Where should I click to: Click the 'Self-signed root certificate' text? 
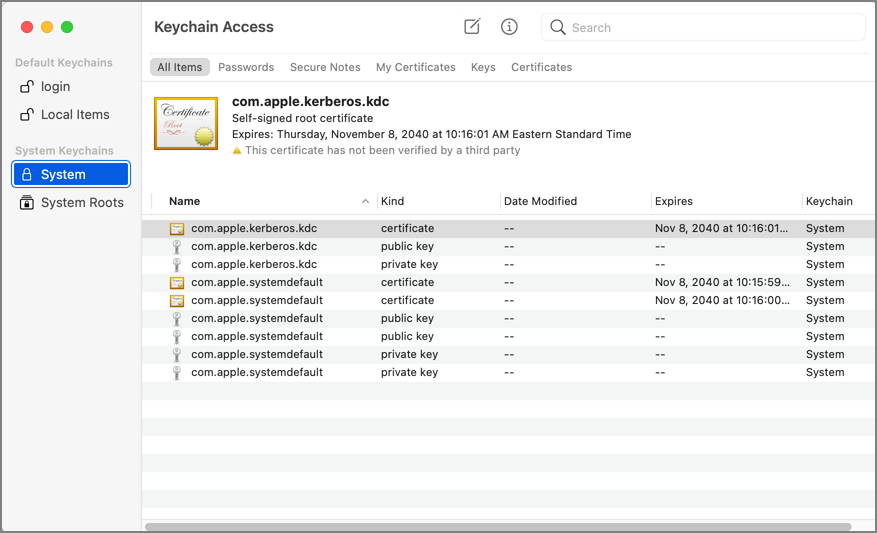pyautogui.click(x=303, y=118)
